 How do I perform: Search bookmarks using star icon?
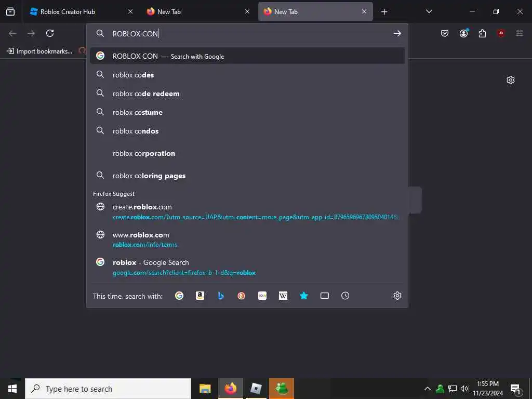(x=303, y=296)
